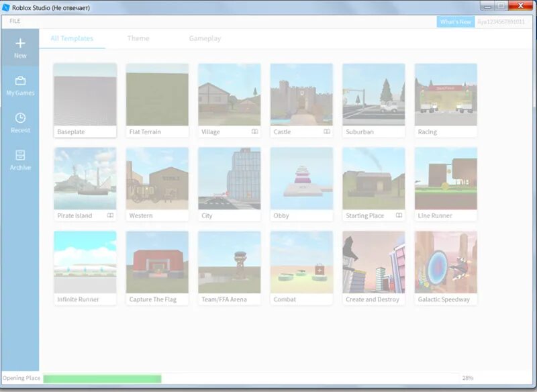
Task: Select the Team/FFA Arena template thumbnail
Action: tap(230, 262)
